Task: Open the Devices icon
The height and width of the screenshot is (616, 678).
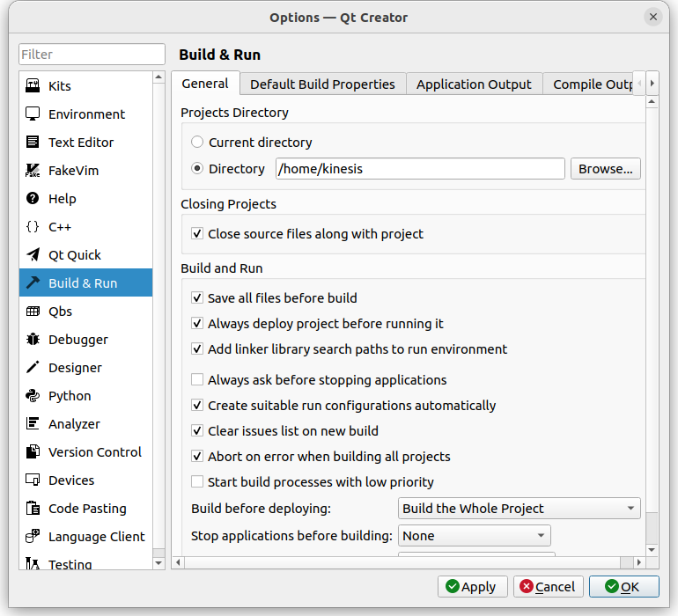Action: tap(33, 480)
